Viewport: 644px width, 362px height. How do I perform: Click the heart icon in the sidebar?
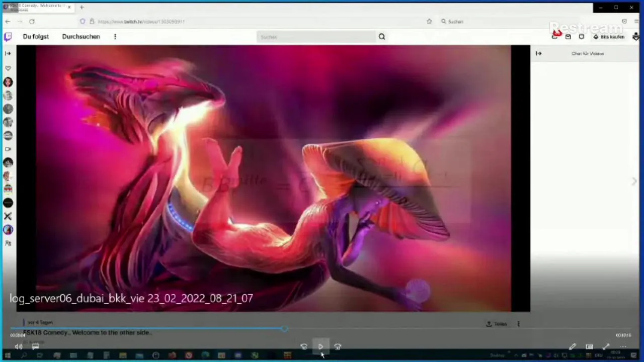pos(8,68)
